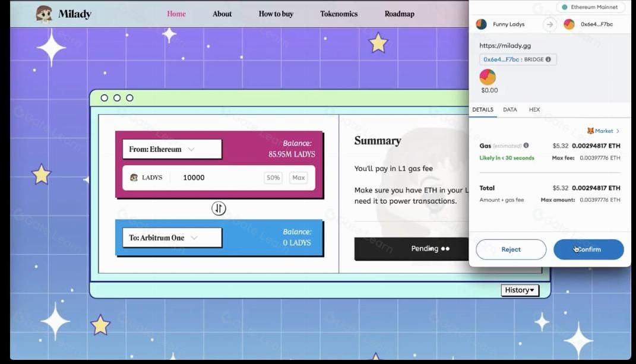Viewport: 636px width, 364px height.
Task: Click the Milady girl logo icon
Action: point(44,14)
